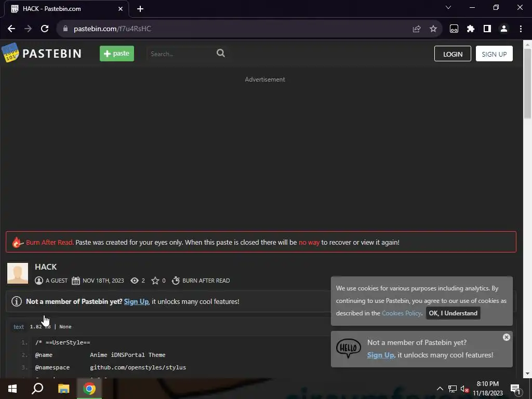This screenshot has width=532, height=399.
Task: Click the Chrome taskbar icon
Action: pyautogui.click(x=89, y=389)
